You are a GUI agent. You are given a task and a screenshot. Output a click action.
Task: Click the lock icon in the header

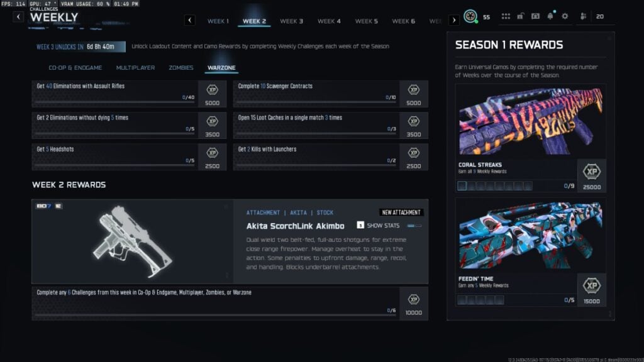pyautogui.click(x=521, y=17)
